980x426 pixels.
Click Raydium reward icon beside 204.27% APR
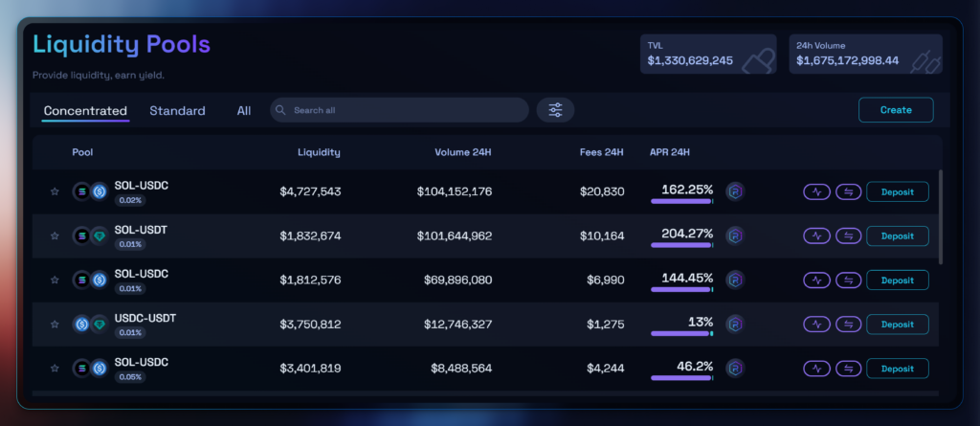[735, 235]
